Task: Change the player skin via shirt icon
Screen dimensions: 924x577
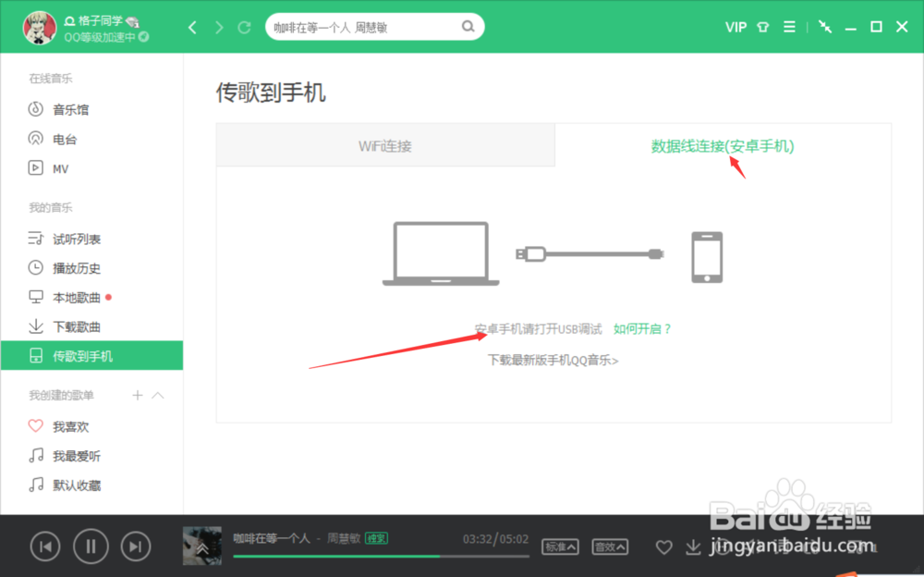Action: [x=762, y=27]
